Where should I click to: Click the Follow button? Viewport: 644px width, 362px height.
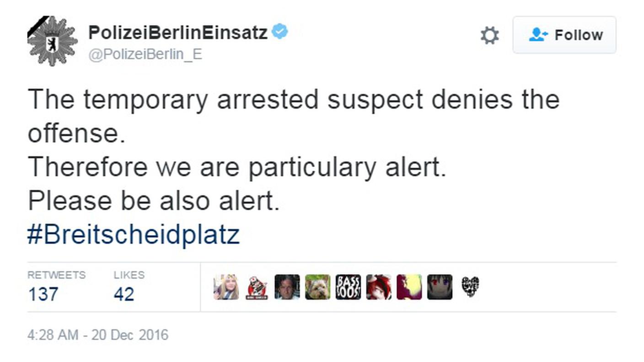[x=564, y=35]
